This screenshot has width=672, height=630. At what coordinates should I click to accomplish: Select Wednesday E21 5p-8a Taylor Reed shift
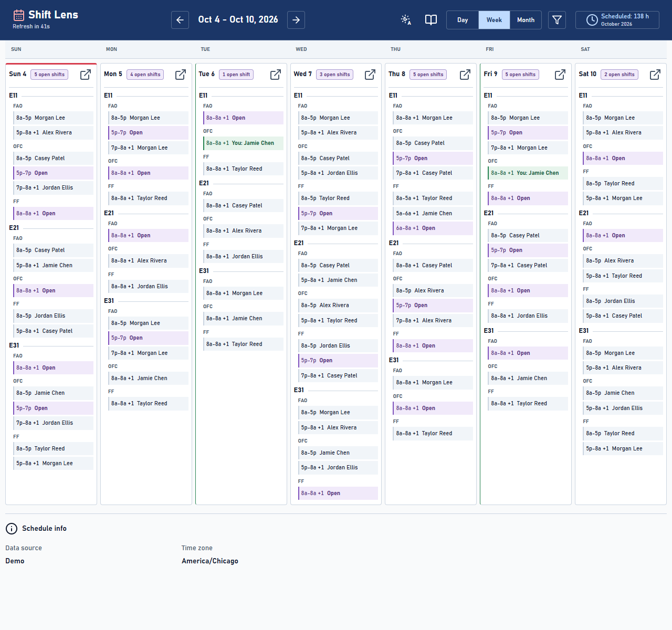(338, 321)
